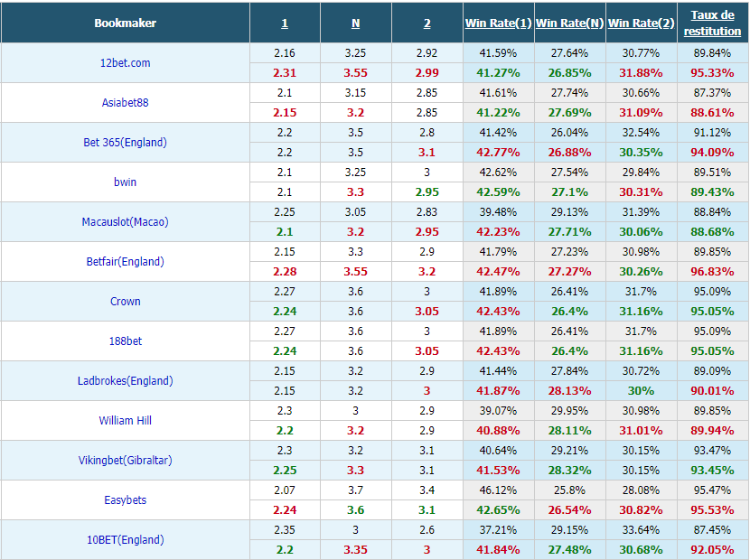
Task: Select Easybets restitution value 95.53%
Action: tap(712, 509)
